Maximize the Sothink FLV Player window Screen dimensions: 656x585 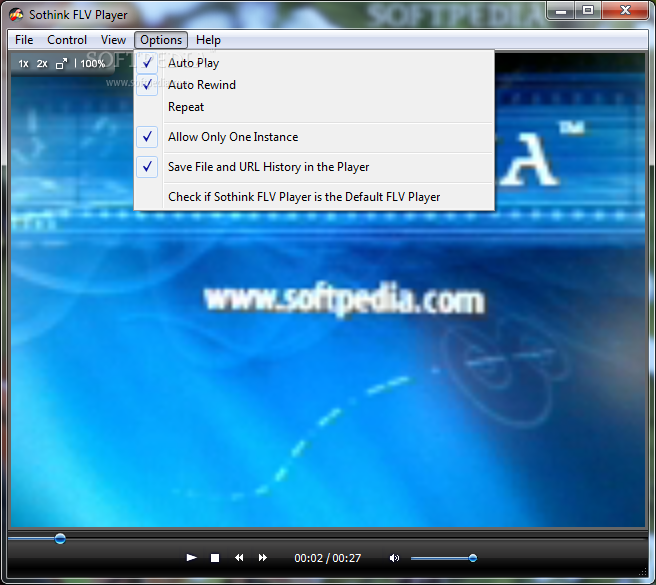click(588, 11)
